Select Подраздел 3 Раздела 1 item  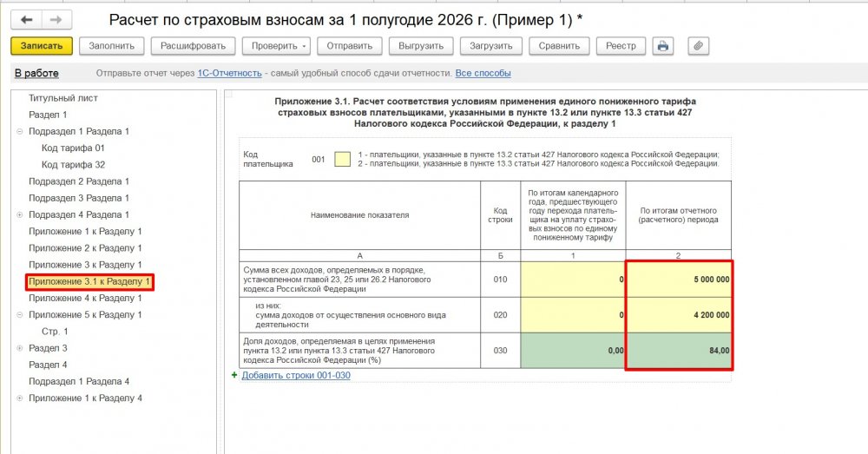[79, 198]
